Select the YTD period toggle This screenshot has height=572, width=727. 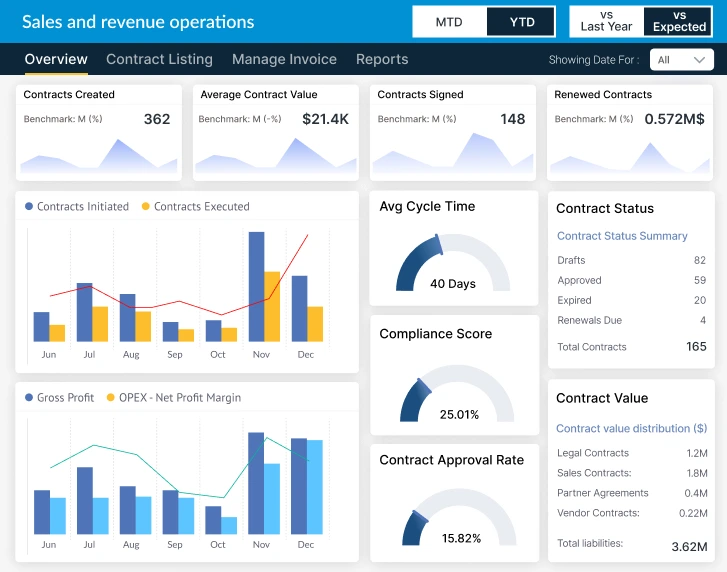pyautogui.click(x=521, y=21)
